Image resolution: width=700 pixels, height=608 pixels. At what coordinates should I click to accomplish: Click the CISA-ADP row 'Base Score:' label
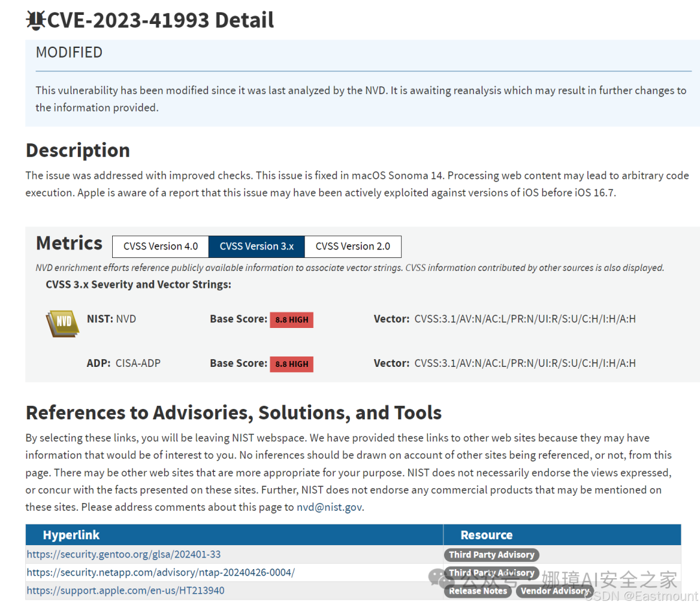click(239, 363)
